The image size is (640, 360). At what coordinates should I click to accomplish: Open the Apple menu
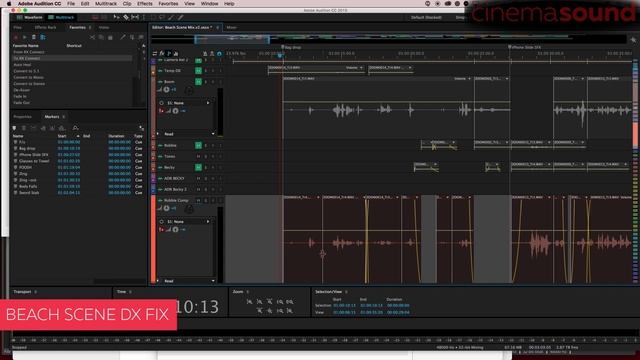[x=9, y=4]
